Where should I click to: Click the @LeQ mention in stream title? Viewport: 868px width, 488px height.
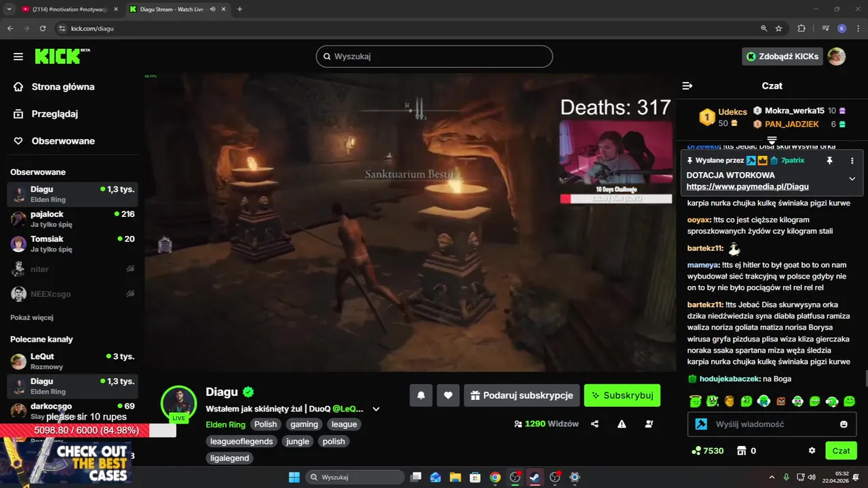point(348,409)
